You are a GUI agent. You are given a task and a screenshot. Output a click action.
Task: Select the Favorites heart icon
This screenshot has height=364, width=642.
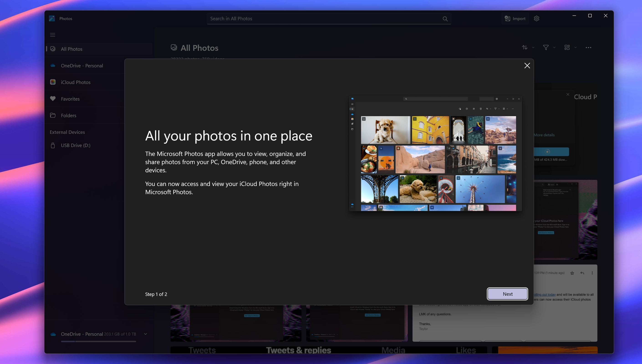[52, 98]
